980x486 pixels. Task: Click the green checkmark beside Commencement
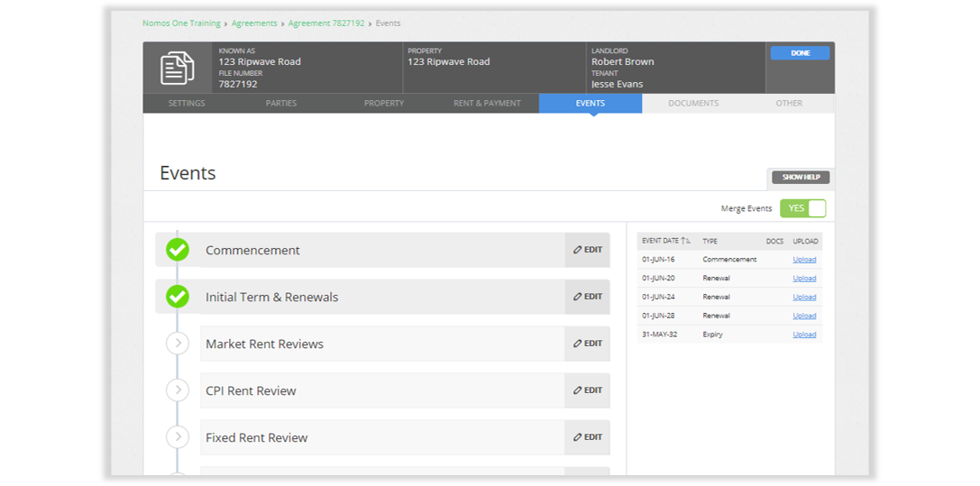point(178,250)
